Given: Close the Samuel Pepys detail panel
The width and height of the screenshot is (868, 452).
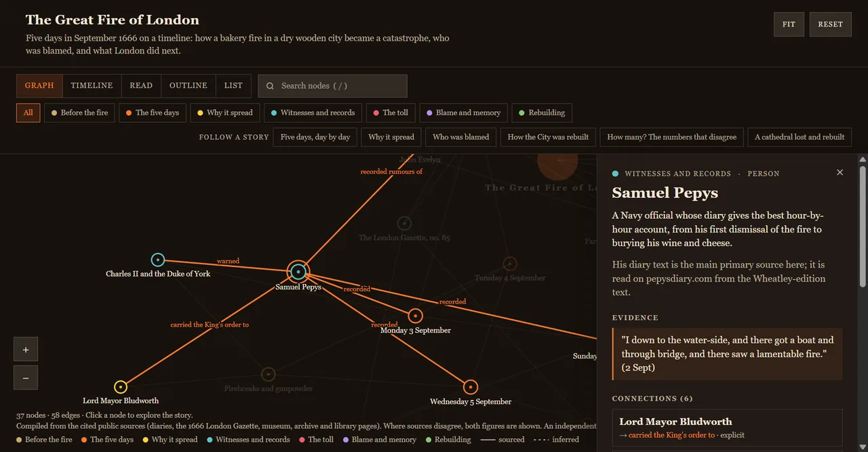Looking at the screenshot, I should coord(840,172).
